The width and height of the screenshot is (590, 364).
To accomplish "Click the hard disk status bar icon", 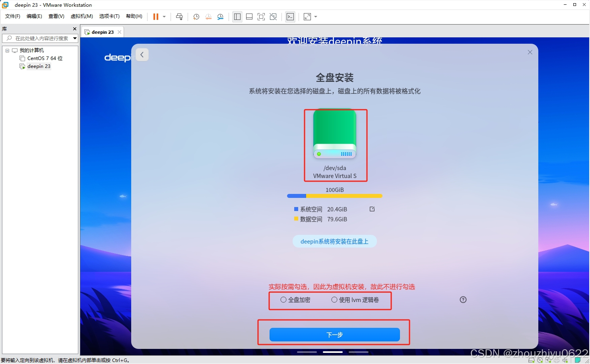I will pyautogui.click(x=532, y=360).
